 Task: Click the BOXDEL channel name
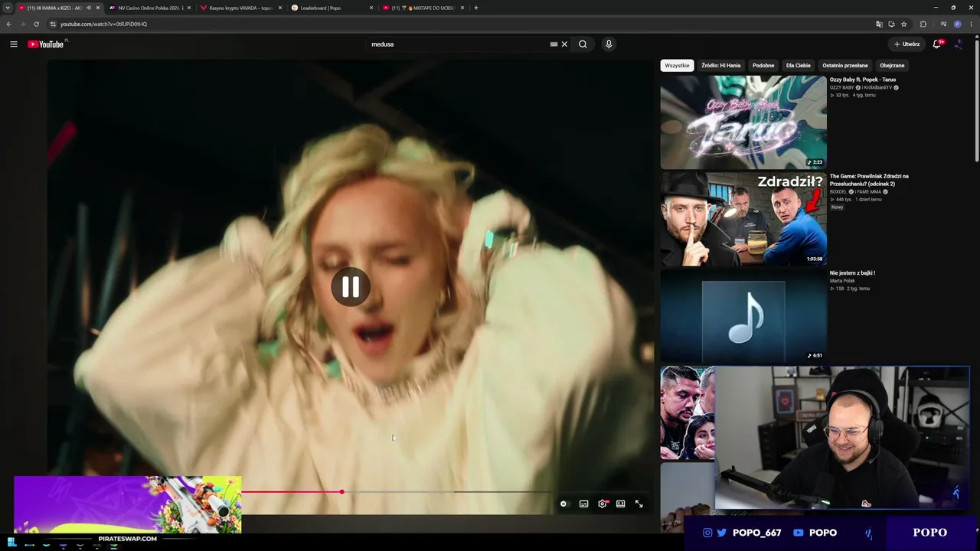[838, 191]
